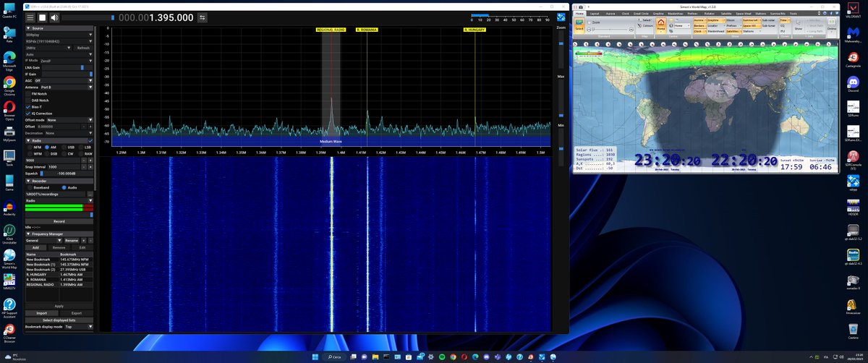
Task: Disable the IQ Correction checkbox
Action: pos(27,114)
